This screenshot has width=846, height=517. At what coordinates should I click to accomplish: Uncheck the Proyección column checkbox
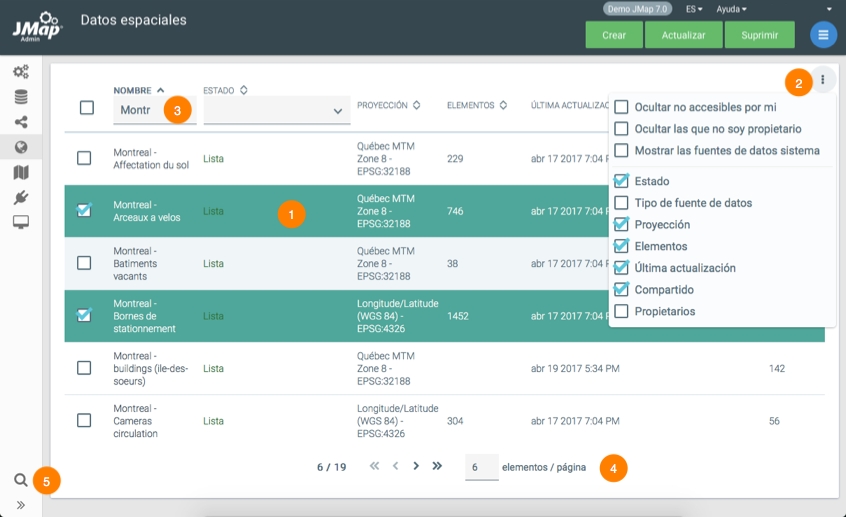(x=622, y=225)
